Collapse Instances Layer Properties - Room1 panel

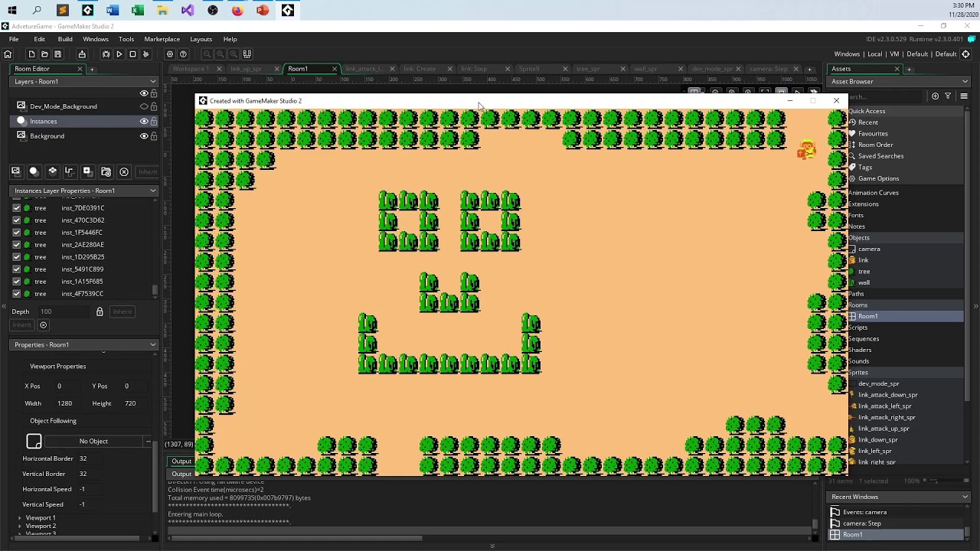click(x=153, y=191)
